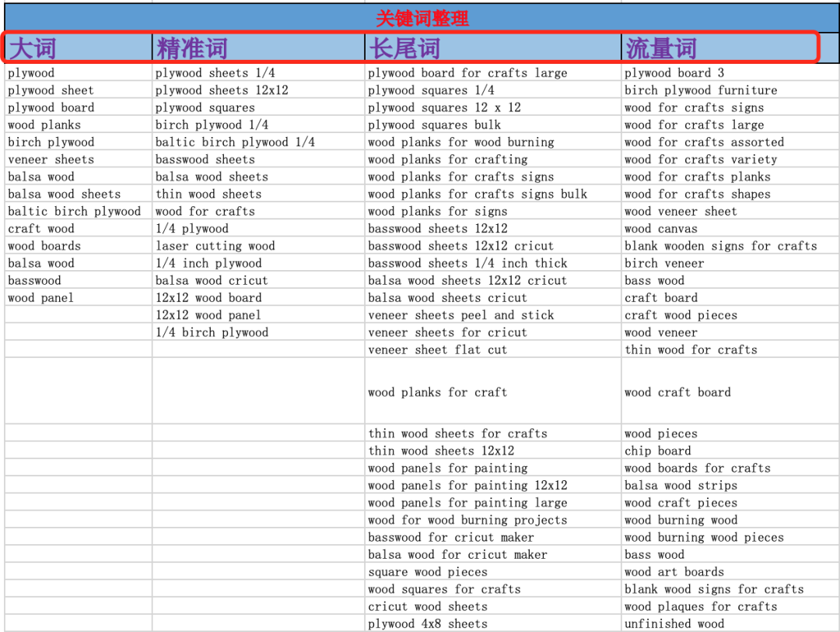The width and height of the screenshot is (840, 632).
Task: Select the 流量词 column header cell
Action: coord(730,48)
